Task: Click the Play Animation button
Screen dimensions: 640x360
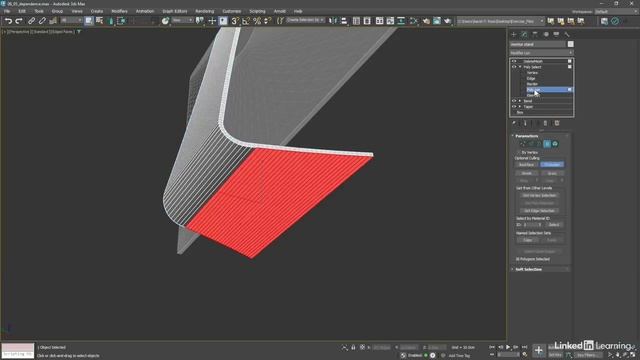Action: click(508, 347)
